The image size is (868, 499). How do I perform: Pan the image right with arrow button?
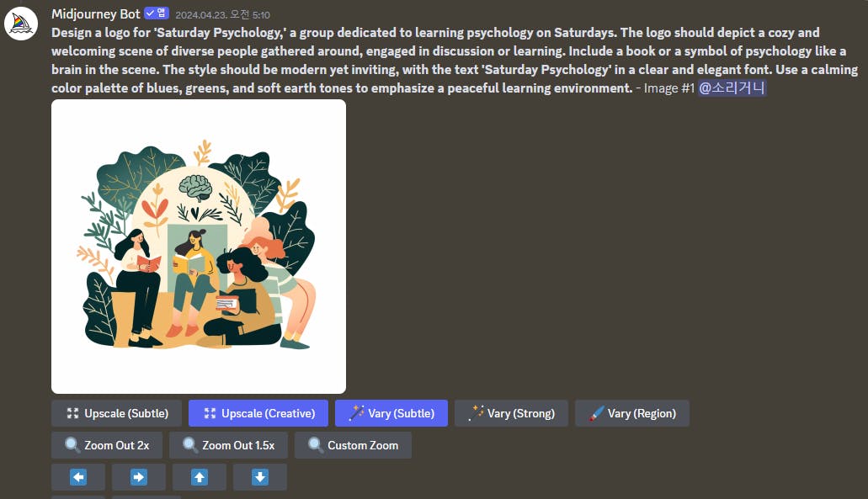click(x=139, y=477)
